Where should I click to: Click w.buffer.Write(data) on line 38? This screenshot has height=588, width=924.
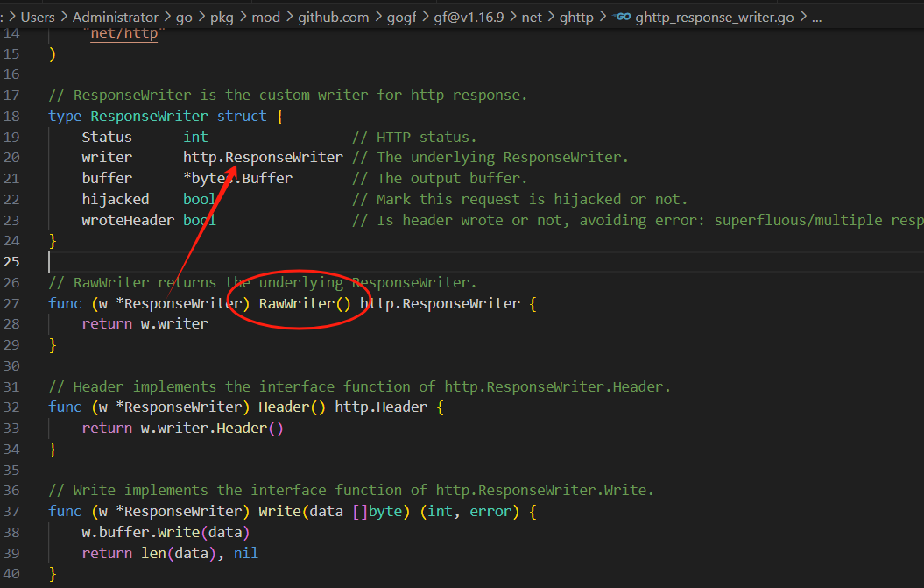point(166,533)
